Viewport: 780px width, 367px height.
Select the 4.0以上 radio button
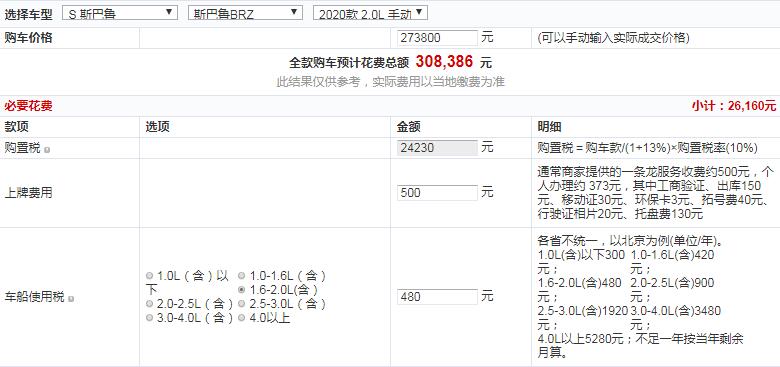pyautogui.click(x=241, y=317)
